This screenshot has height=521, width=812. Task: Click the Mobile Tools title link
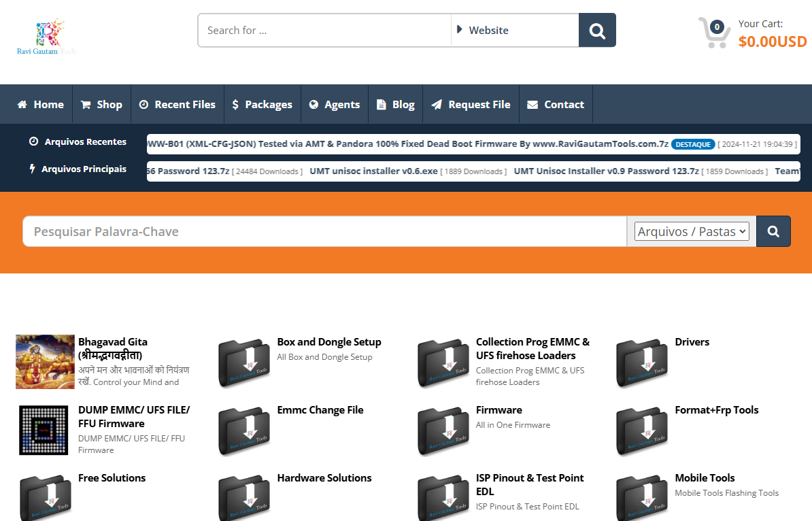click(705, 478)
